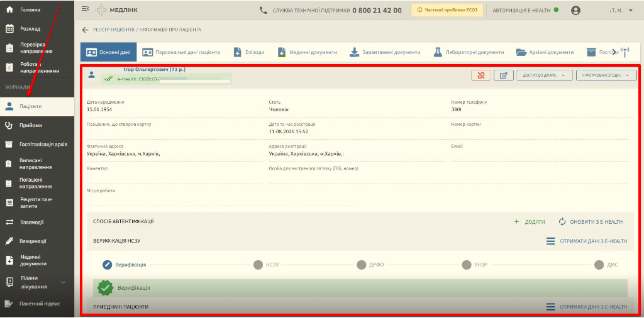Screen dimensions: 644x318
Task: Click the support number 0 800 21 42 00
Action: click(x=377, y=10)
